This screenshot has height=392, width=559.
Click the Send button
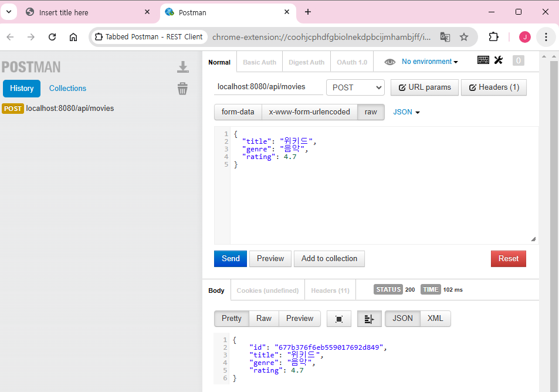click(231, 259)
